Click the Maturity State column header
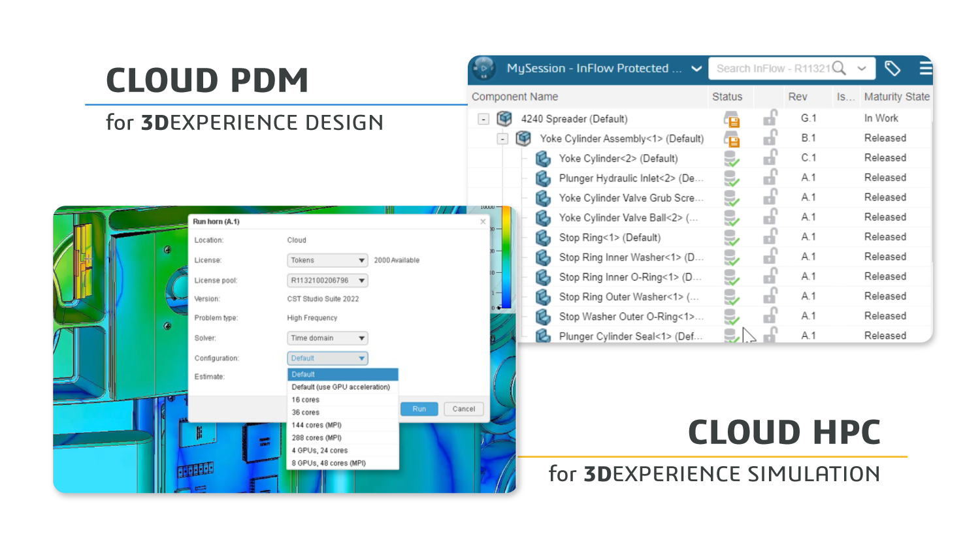 pos(896,97)
